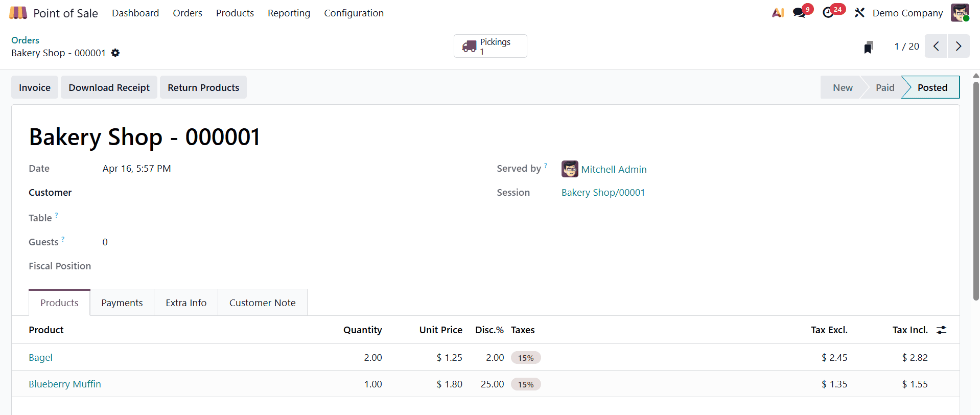Click the Table help question mark
Screen dimensions: 980x415
click(56, 215)
